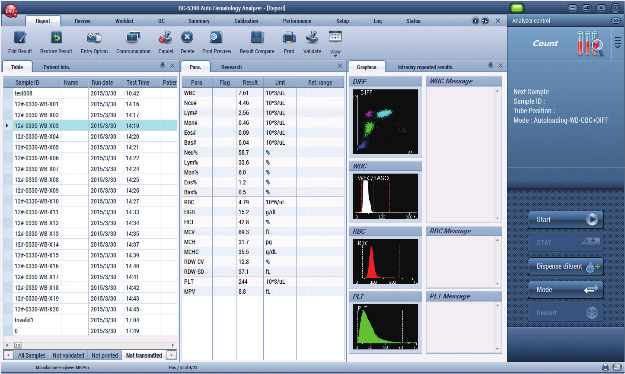Click the red application logo button
625x374 pixels.
[11, 10]
